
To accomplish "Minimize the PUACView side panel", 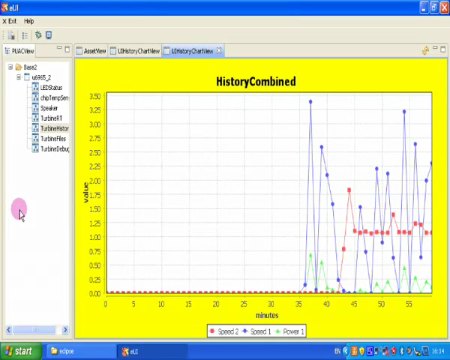I will [59, 49].
